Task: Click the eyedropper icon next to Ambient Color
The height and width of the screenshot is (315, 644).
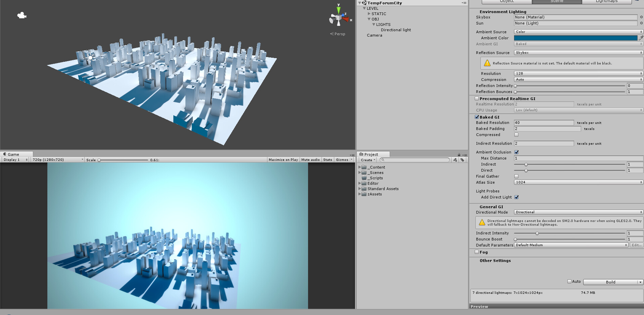Action: (x=641, y=38)
